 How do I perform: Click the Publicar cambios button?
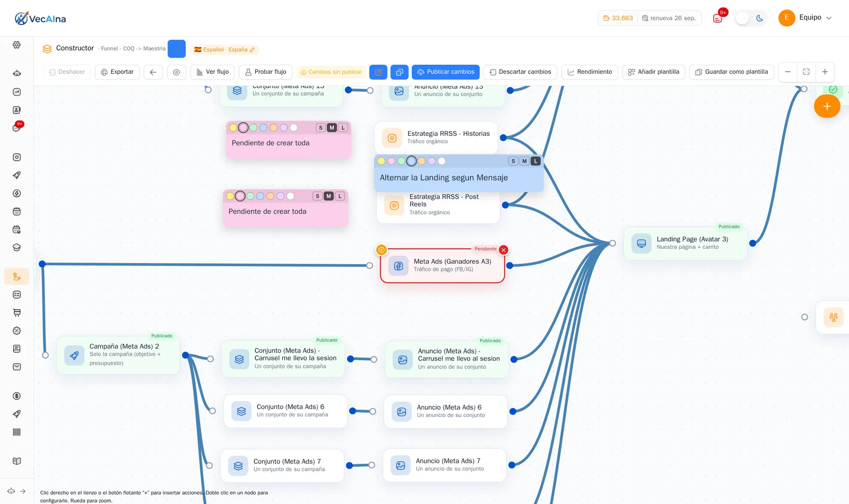pos(446,72)
